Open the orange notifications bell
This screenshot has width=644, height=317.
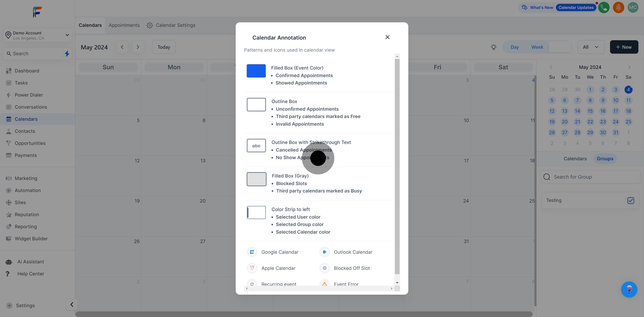[619, 8]
